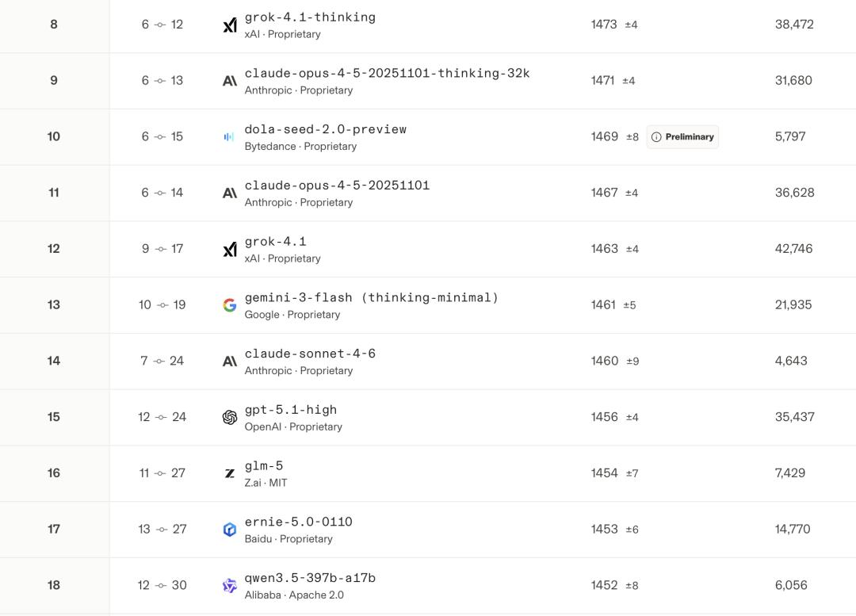856x616 pixels.
Task: Select the ernie-5.0-0110 model name
Action: (x=298, y=522)
